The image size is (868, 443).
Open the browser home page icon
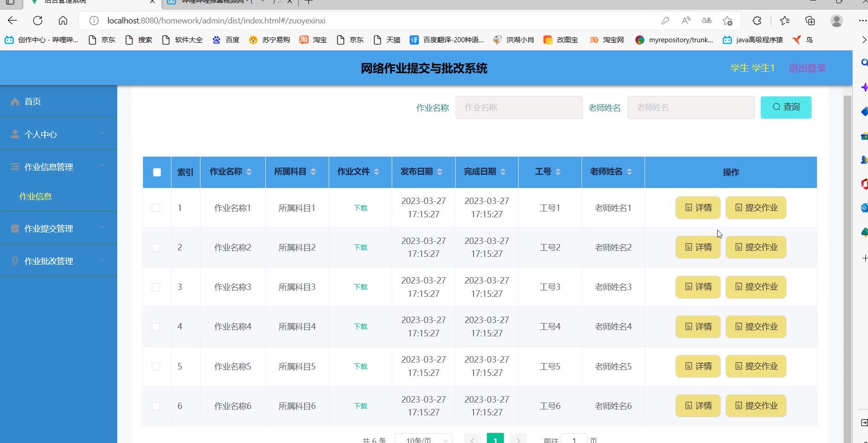tap(63, 20)
